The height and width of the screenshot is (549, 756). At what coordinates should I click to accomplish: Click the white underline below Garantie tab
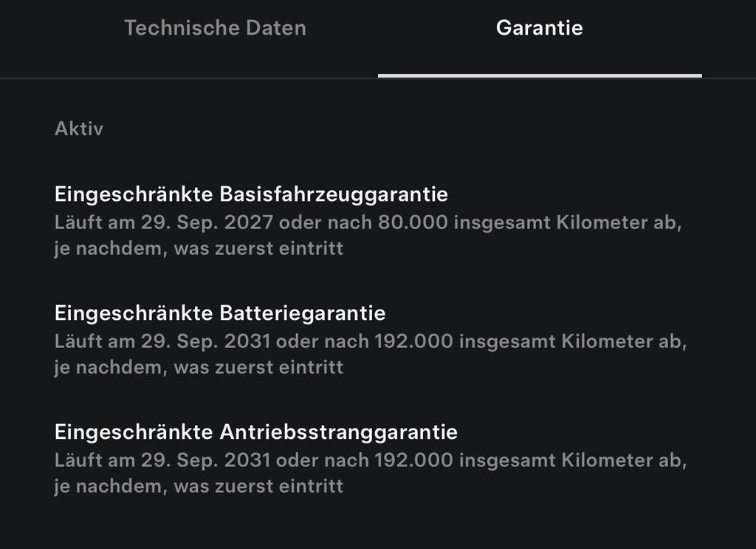point(539,75)
